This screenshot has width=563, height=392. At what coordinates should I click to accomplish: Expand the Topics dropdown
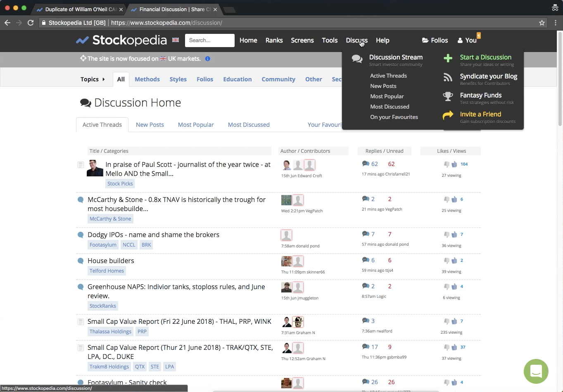pos(93,79)
